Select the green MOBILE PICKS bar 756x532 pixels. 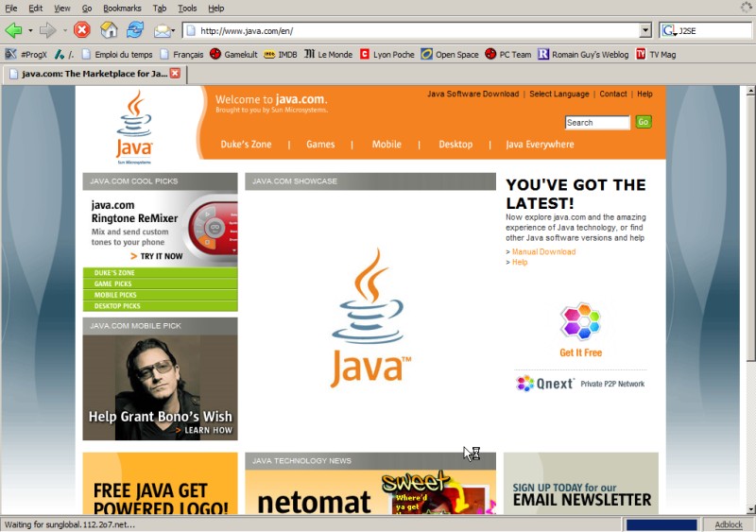click(x=160, y=295)
